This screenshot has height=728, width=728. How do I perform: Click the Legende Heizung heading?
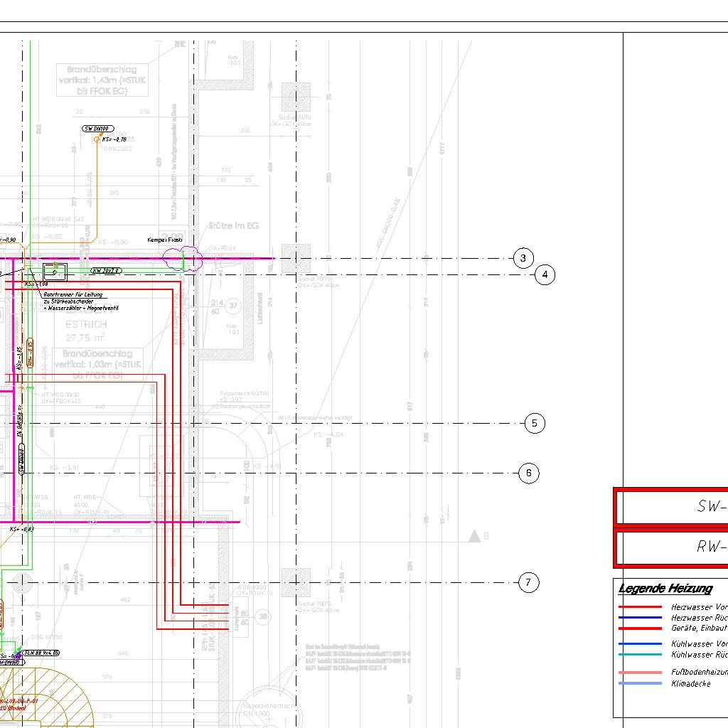point(665,589)
